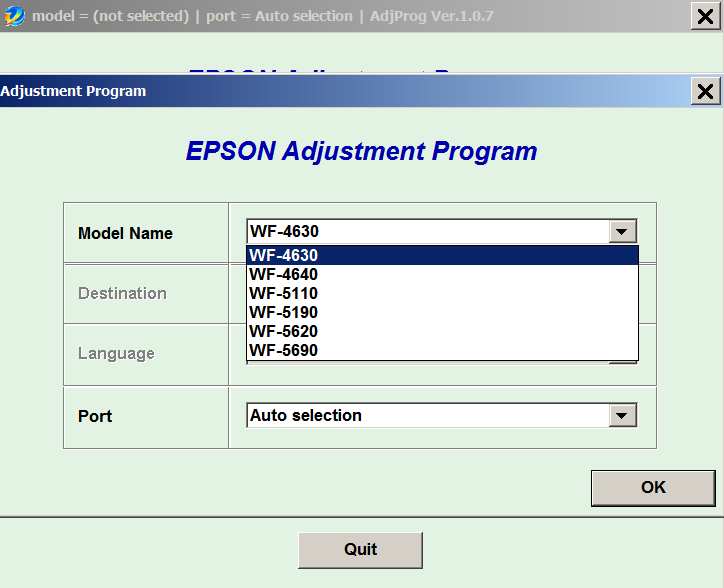The height and width of the screenshot is (588, 724).
Task: Close the Adjustment Program dialog
Action: pyautogui.click(x=705, y=91)
